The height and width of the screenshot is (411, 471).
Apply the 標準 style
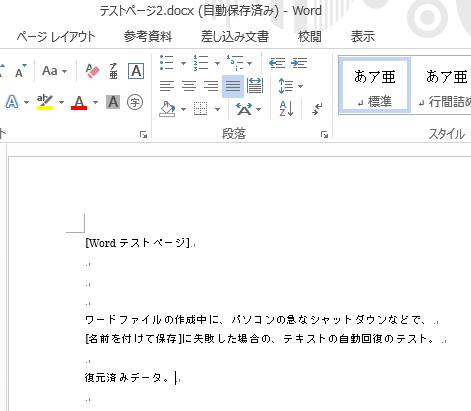375,86
